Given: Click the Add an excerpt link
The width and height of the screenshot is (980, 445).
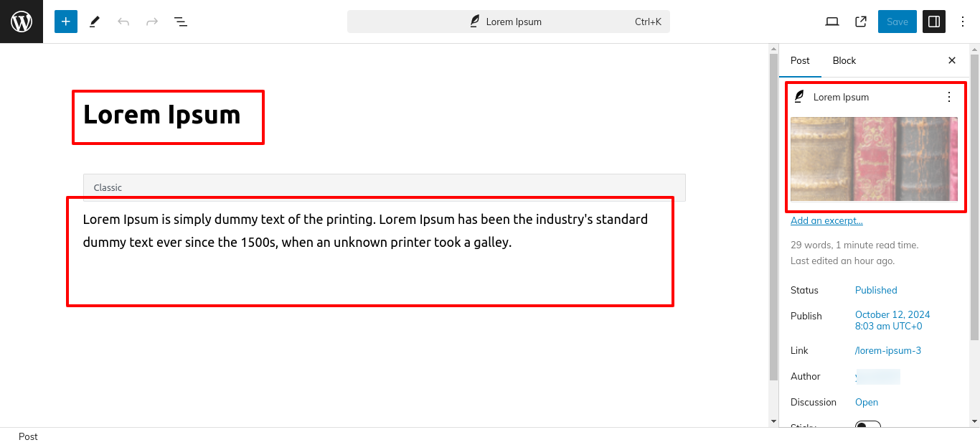Looking at the screenshot, I should tap(826, 220).
